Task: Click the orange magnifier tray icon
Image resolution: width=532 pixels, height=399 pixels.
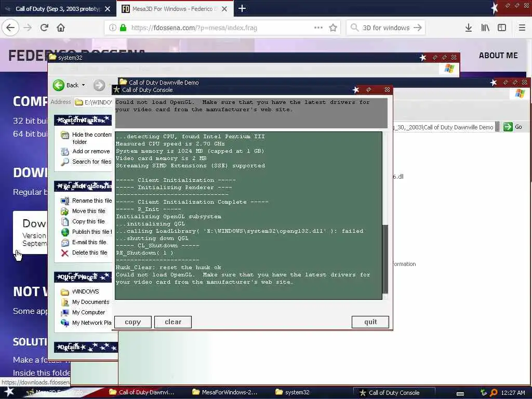Action: pos(494,393)
